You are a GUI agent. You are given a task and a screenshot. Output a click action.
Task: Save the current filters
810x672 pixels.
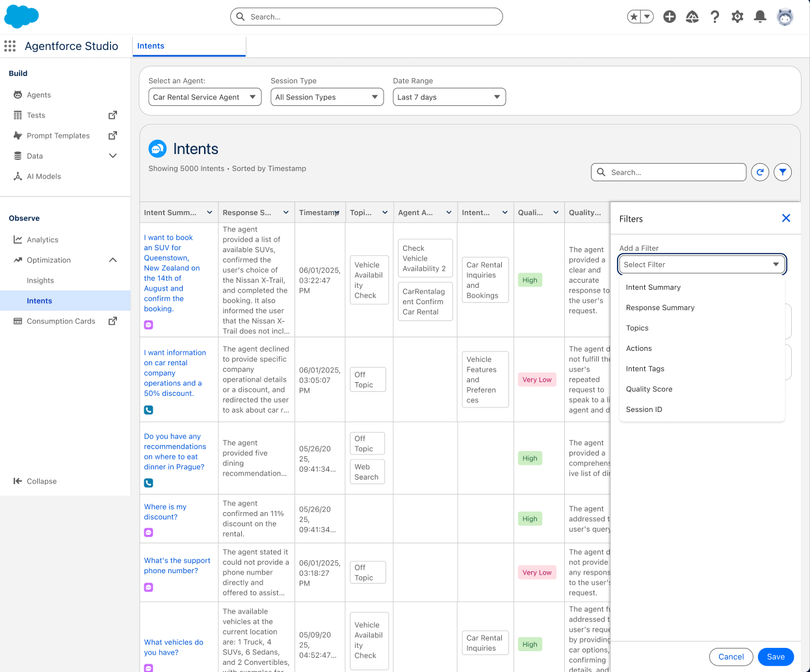tap(776, 657)
